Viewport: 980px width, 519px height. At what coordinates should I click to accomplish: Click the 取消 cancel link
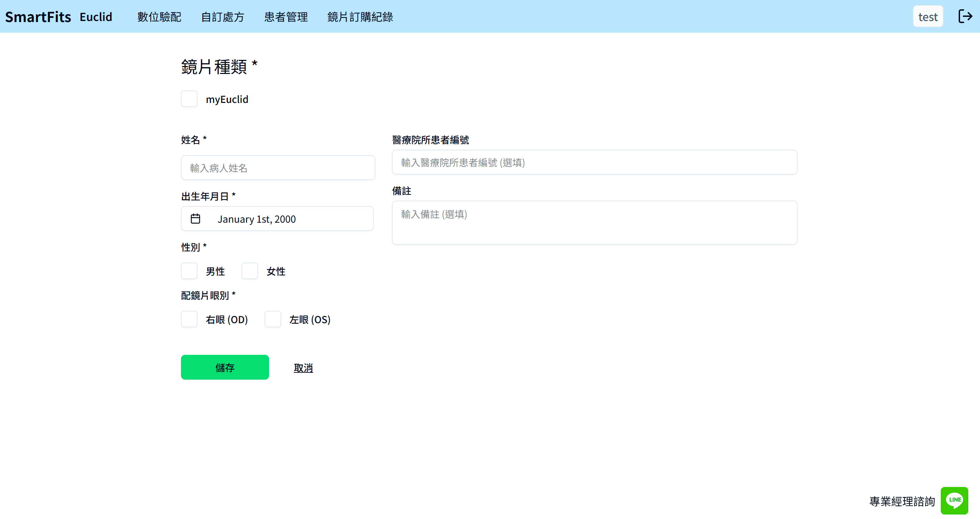click(x=303, y=367)
